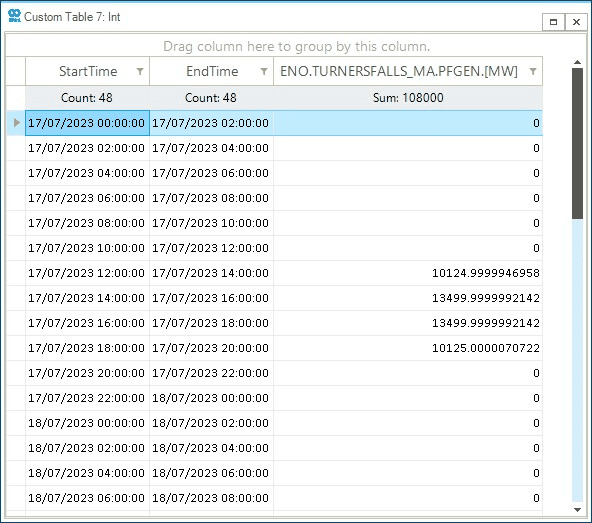The image size is (592, 523).
Task: Select EndTime cell 17/07/2023 22:00:00
Action: (x=211, y=373)
